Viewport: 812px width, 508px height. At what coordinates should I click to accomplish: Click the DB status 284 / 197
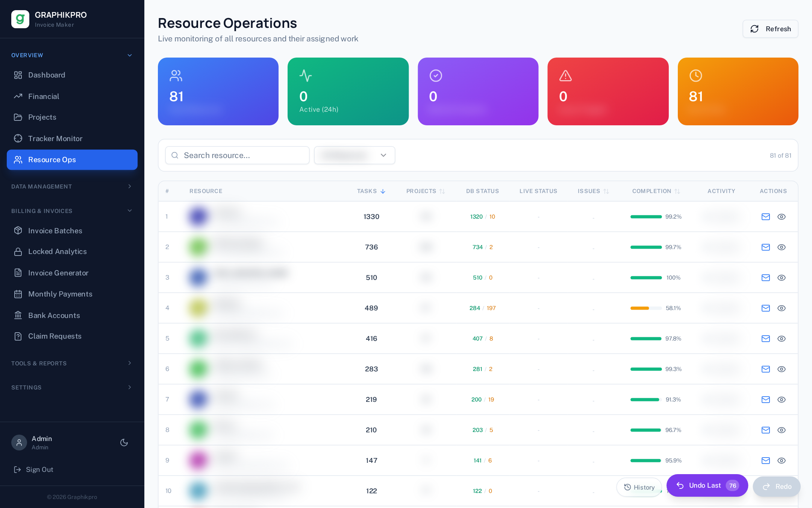[482, 308]
